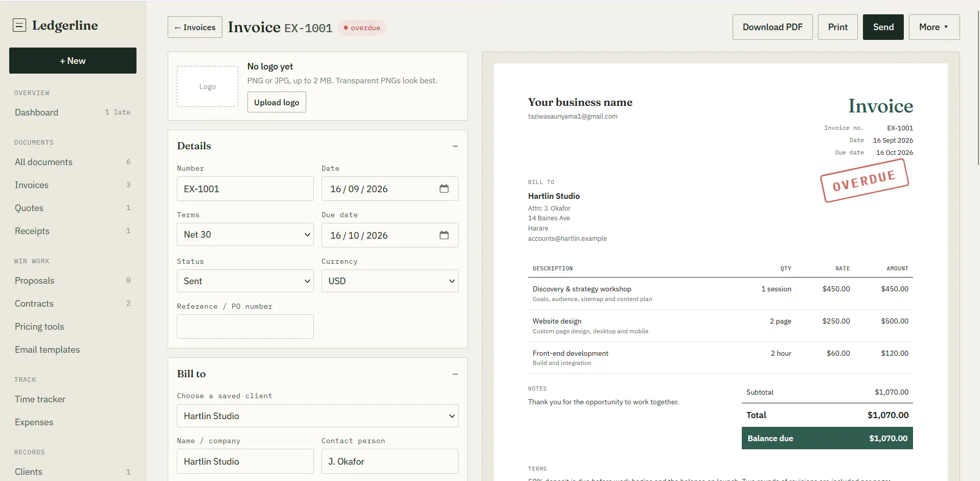Collapse the Details section

tap(455, 146)
